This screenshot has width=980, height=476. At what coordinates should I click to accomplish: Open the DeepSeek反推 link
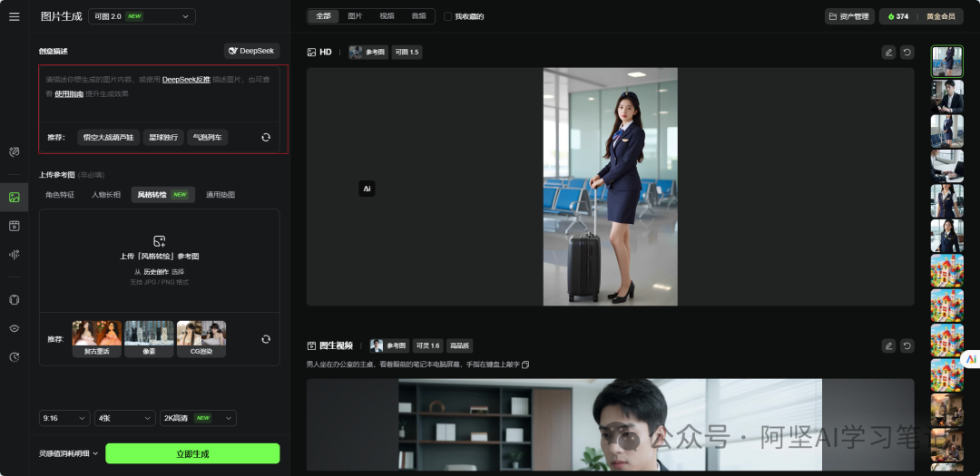(x=186, y=80)
